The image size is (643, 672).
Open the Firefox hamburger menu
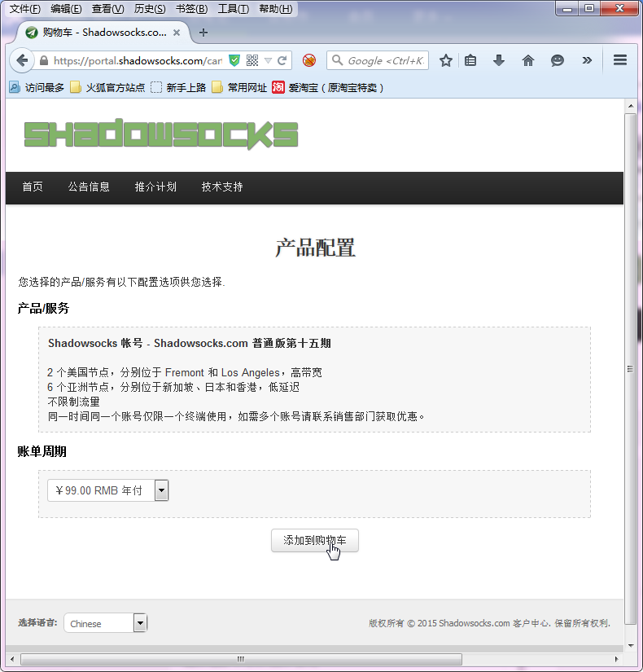620,60
